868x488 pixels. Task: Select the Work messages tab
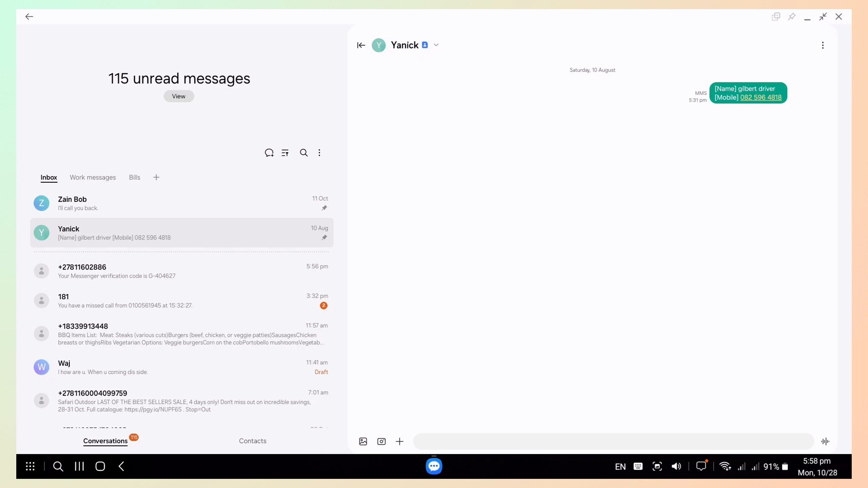pos(93,177)
